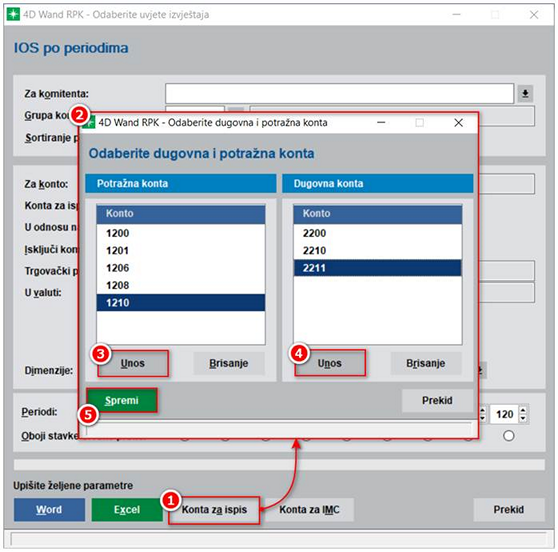Select konto 2210 in Dugovna list
The image size is (558, 552).
(x=378, y=251)
